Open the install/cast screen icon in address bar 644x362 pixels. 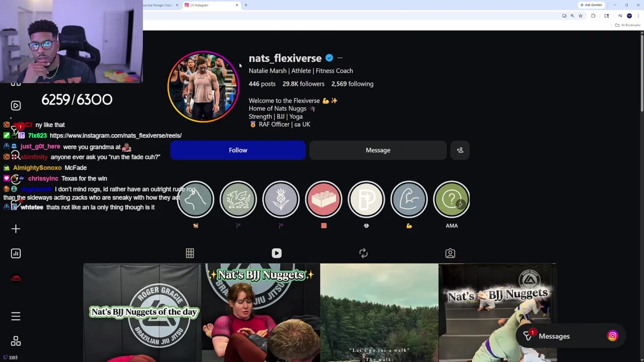pos(564,16)
